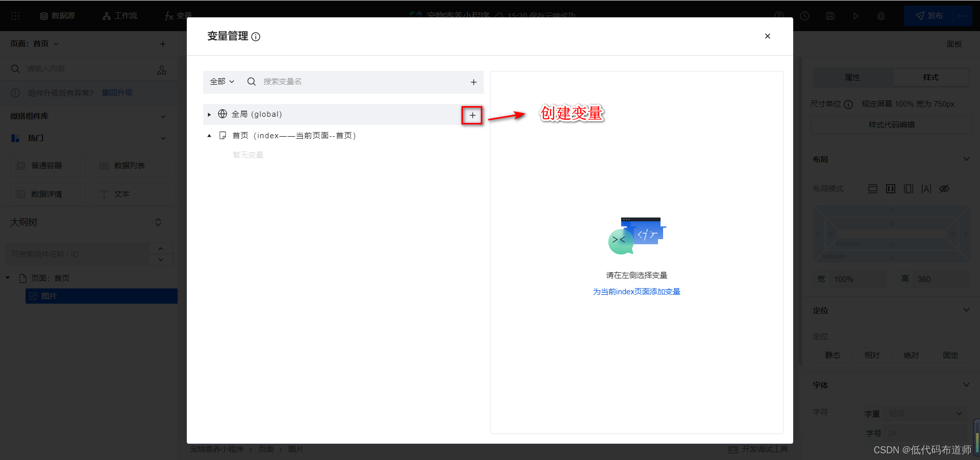Open the 工作流 menu

click(x=120, y=16)
